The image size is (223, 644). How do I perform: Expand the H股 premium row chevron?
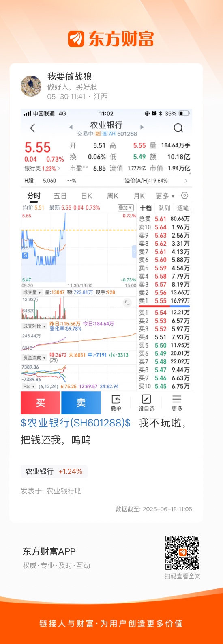click(x=186, y=181)
